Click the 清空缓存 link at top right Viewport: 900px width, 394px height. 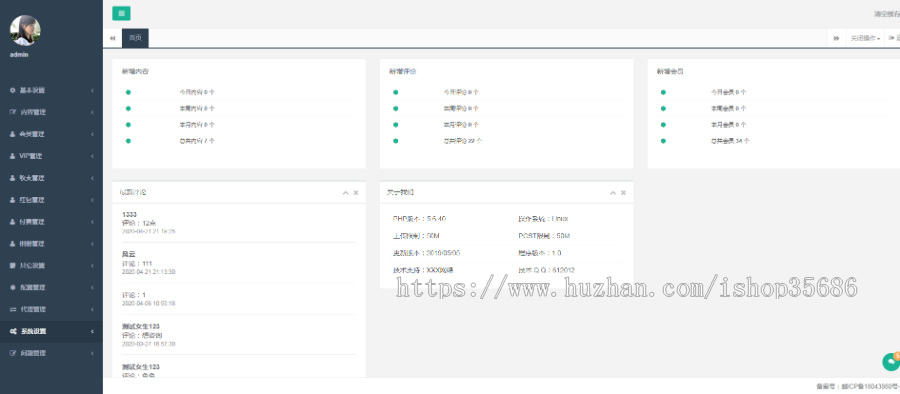pos(886,14)
